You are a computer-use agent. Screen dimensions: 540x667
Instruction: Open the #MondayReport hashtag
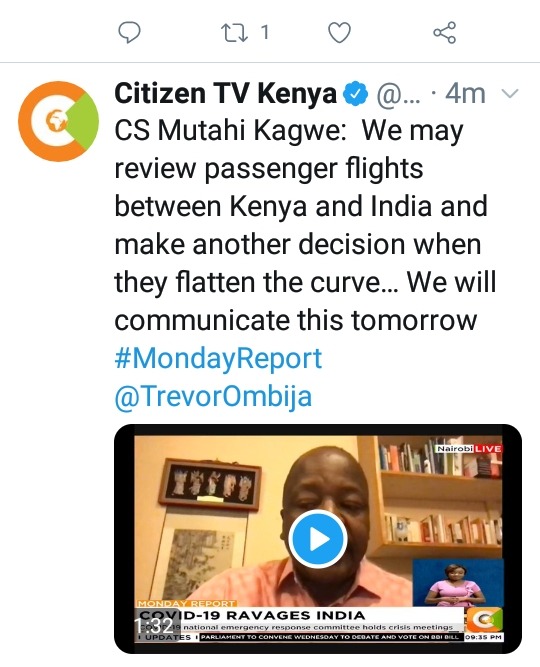[218, 358]
